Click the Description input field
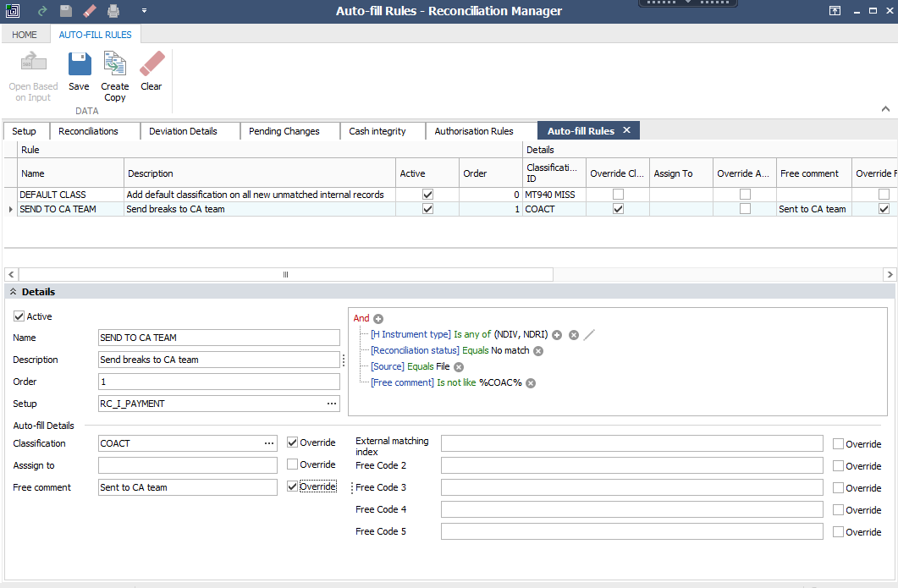The image size is (898, 588). click(218, 360)
